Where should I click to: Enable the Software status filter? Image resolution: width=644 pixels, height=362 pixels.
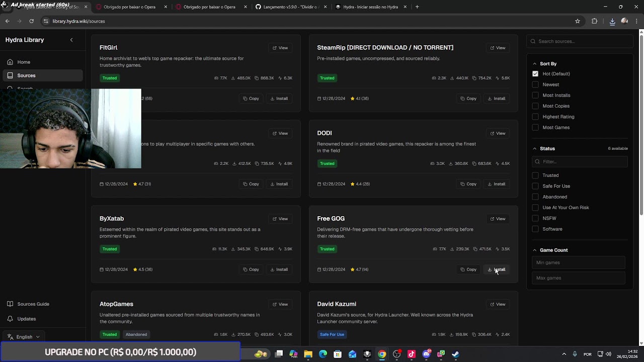tap(535, 229)
